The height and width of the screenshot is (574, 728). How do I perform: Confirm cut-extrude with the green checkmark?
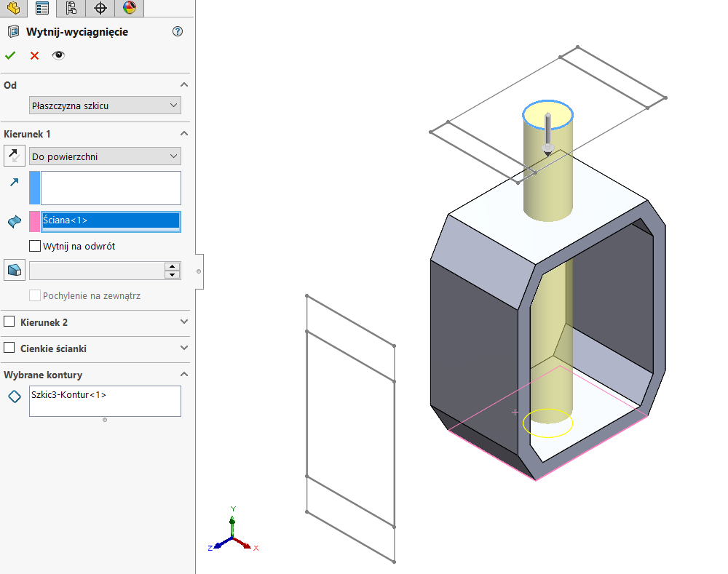10,55
